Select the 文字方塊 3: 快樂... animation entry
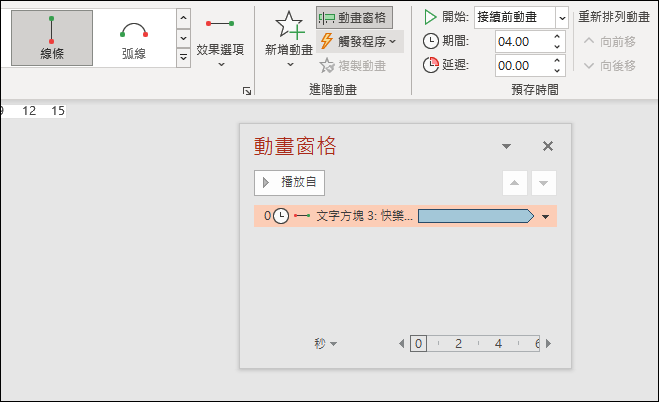 coord(405,216)
